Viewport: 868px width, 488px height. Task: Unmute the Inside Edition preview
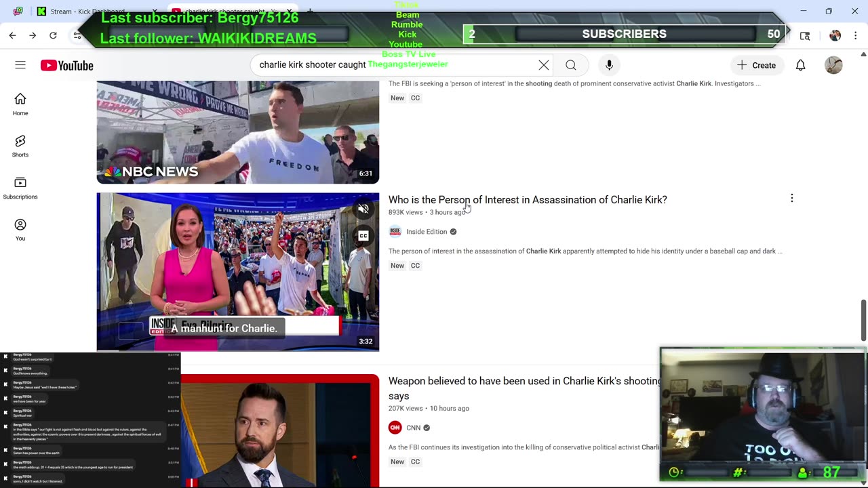coord(363,209)
